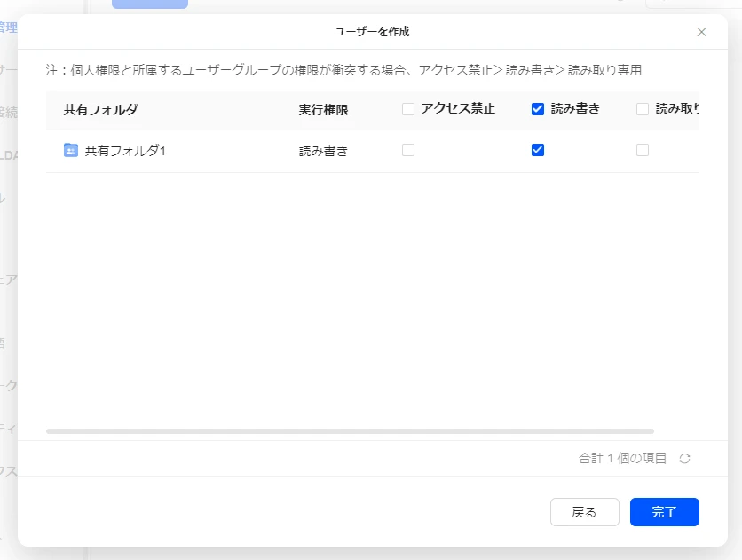Click the 共有フォルダ column header
742x560 pixels.
click(x=100, y=110)
